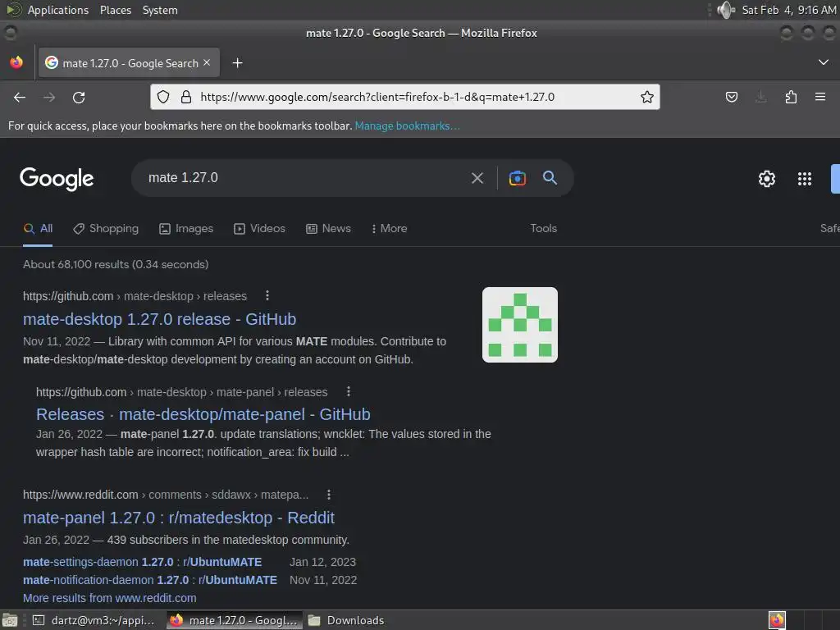Save page to Pocket icon
This screenshot has height=630, width=840.
tap(731, 97)
